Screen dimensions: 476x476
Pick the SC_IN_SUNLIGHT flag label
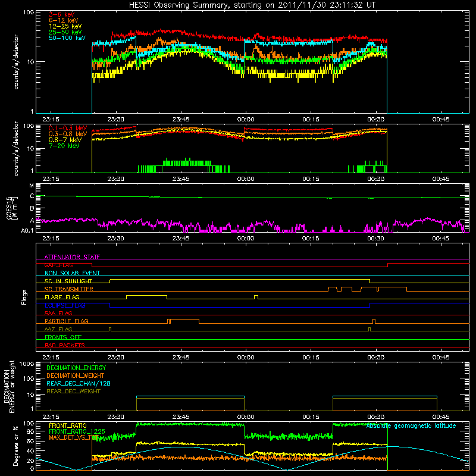pos(68,281)
